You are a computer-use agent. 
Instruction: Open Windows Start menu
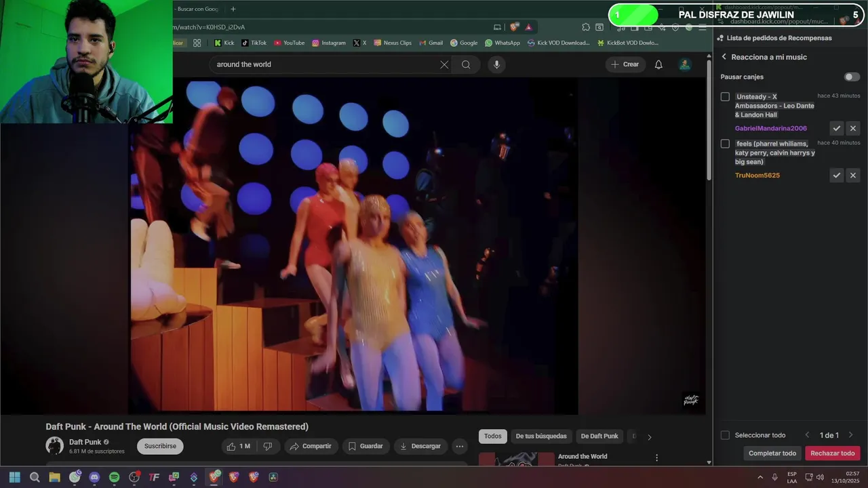click(15, 477)
